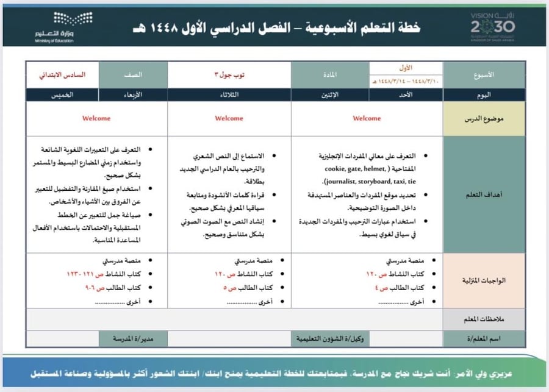Select the subject name "توب جول ٣"
Screen dimensions: 549x392
(229, 74)
